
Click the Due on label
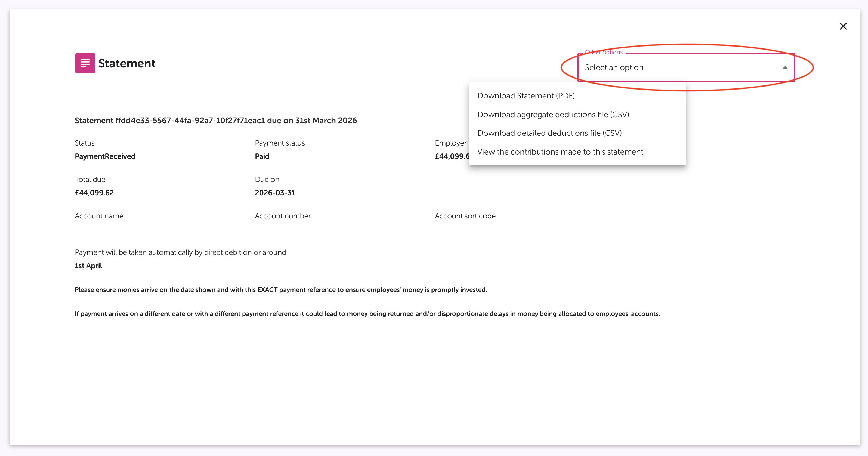[x=267, y=180]
